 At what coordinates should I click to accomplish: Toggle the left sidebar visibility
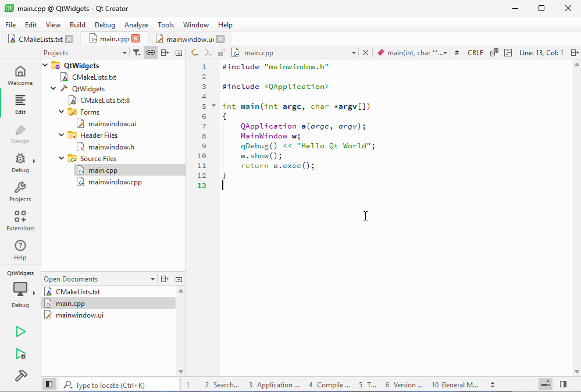click(49, 384)
